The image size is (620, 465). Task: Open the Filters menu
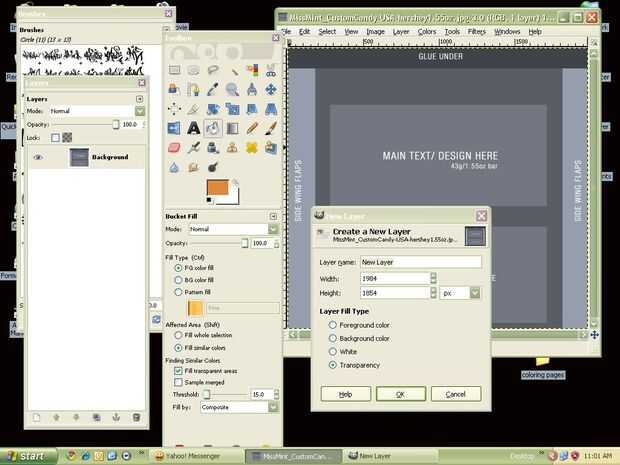476,32
